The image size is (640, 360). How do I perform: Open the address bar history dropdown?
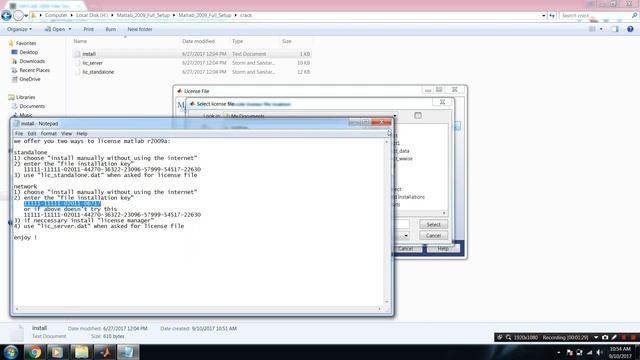coord(544,16)
